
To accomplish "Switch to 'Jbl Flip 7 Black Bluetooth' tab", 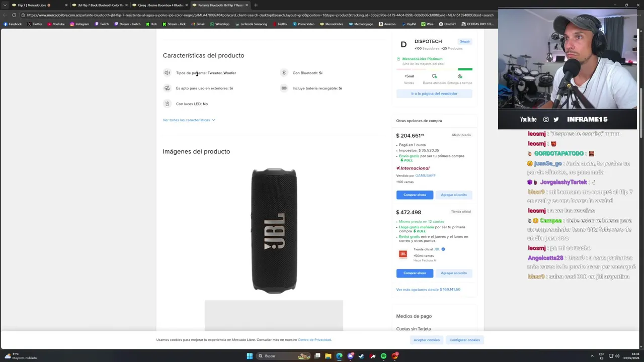I will click(x=100, y=5).
